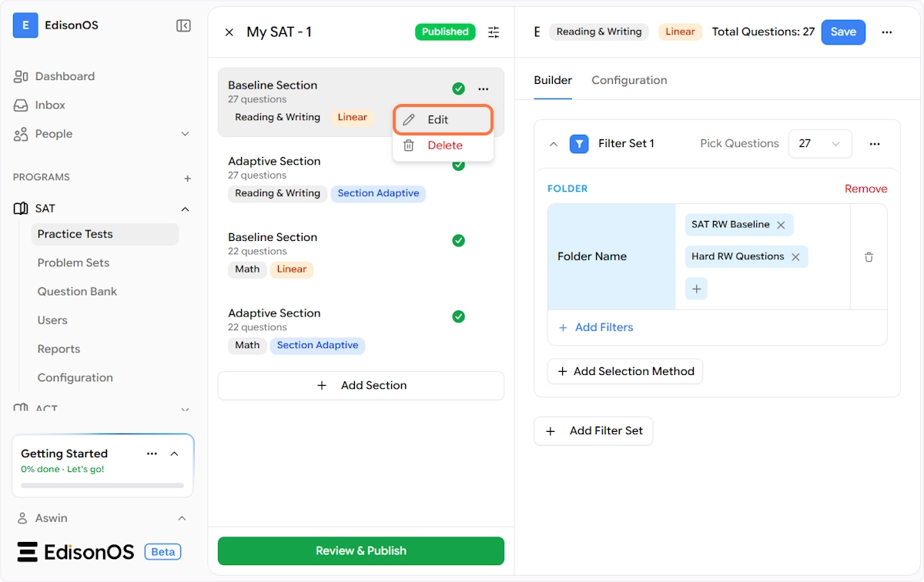924x582 pixels.
Task: Open the Pick Questions 27 dropdown
Action: point(820,144)
